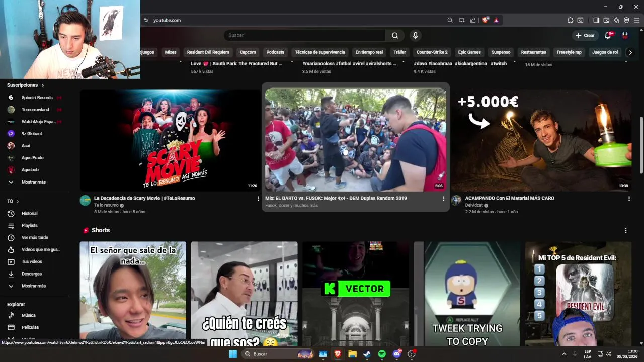Screen dimensions: 644x362
Task: Click the page vertical scrollbar
Action: pyautogui.click(x=641, y=146)
